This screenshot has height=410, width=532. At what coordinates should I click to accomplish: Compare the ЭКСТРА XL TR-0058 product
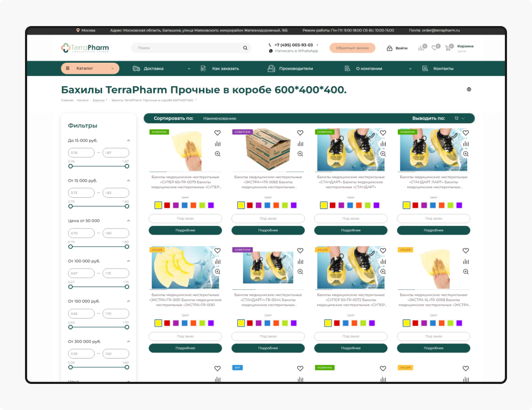coord(466,262)
